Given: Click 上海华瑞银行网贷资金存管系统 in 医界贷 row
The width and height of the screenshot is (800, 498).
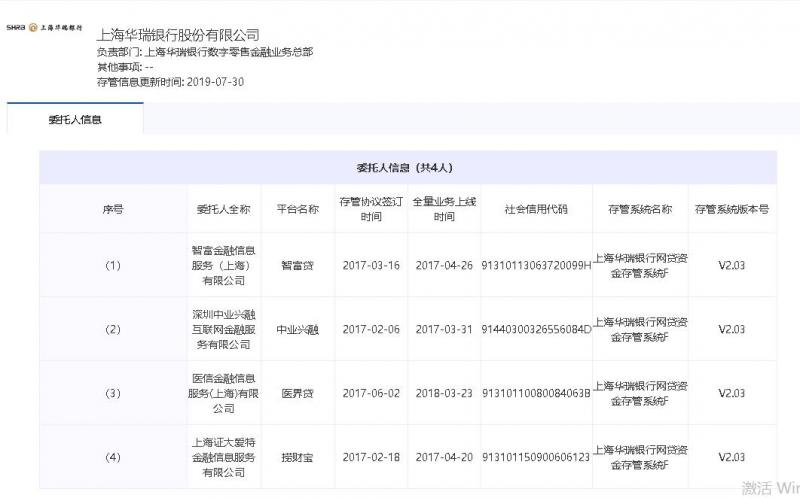Looking at the screenshot, I should (x=640, y=393).
